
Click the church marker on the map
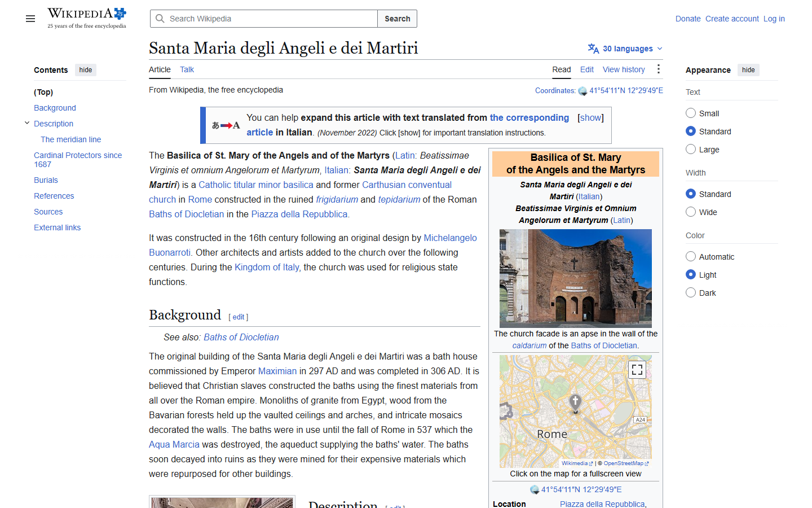(575, 403)
